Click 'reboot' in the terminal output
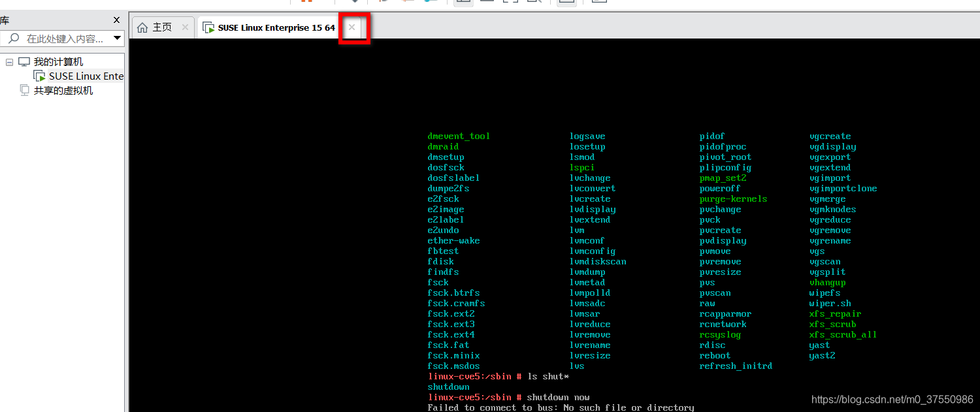The width and height of the screenshot is (980, 412). pyautogui.click(x=715, y=356)
